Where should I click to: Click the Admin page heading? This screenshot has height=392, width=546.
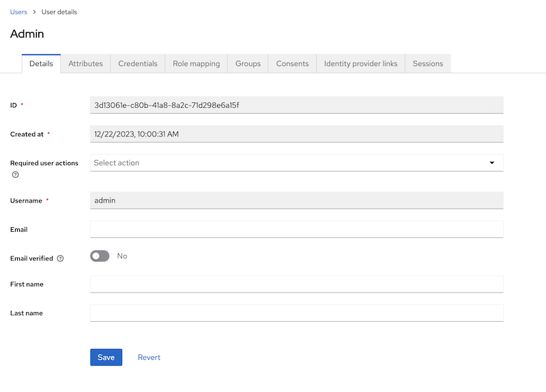(27, 33)
